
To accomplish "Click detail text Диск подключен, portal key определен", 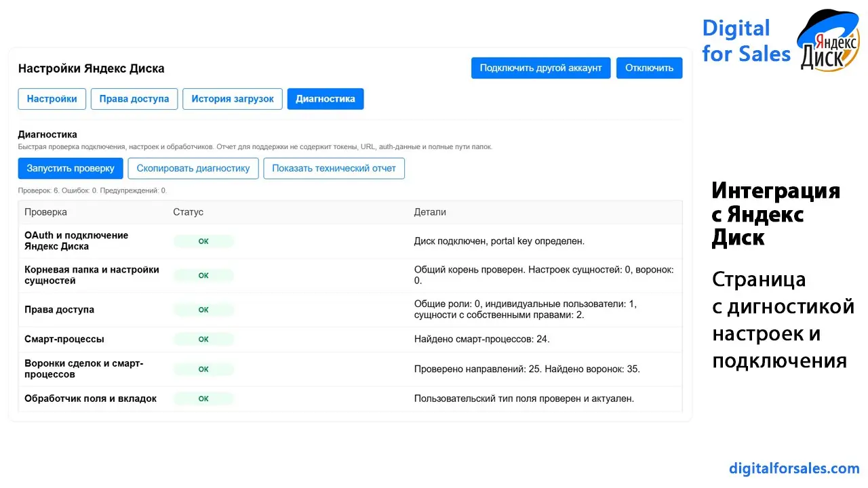I will [499, 241].
